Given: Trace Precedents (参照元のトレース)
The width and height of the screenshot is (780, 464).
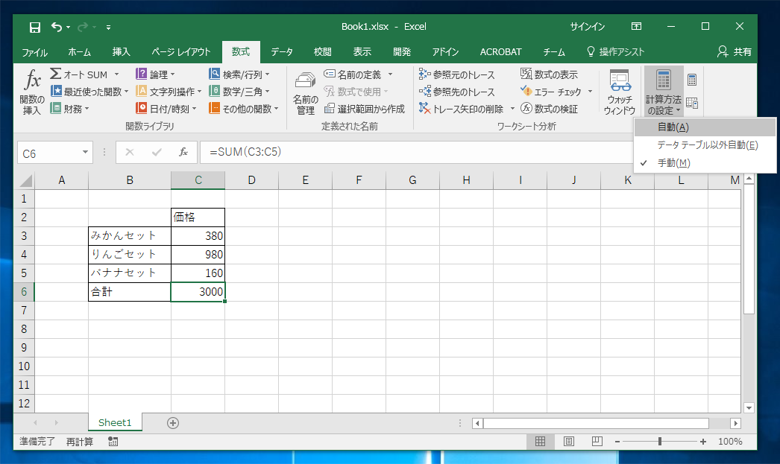Looking at the screenshot, I should [x=457, y=75].
